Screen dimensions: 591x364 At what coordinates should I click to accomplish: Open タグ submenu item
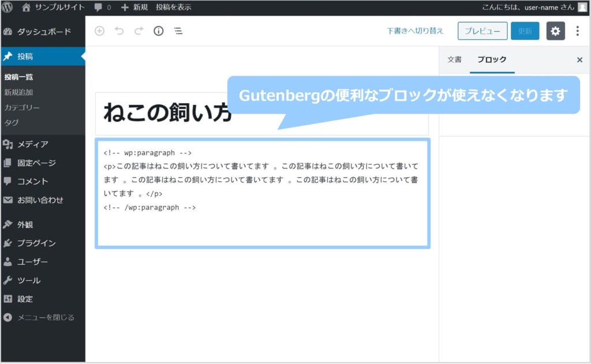pos(12,122)
